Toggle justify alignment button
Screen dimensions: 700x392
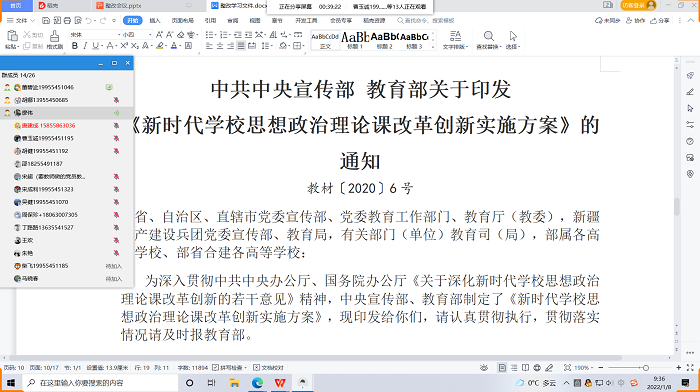(241, 46)
